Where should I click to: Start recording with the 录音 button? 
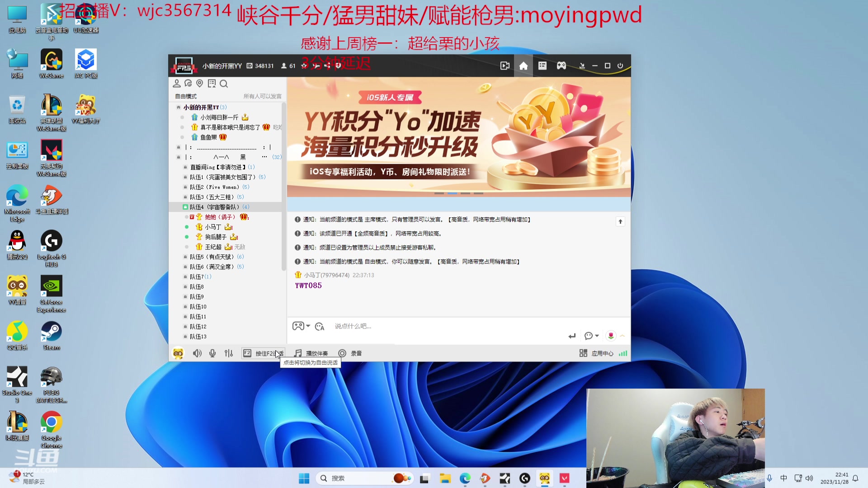pyautogui.click(x=350, y=353)
